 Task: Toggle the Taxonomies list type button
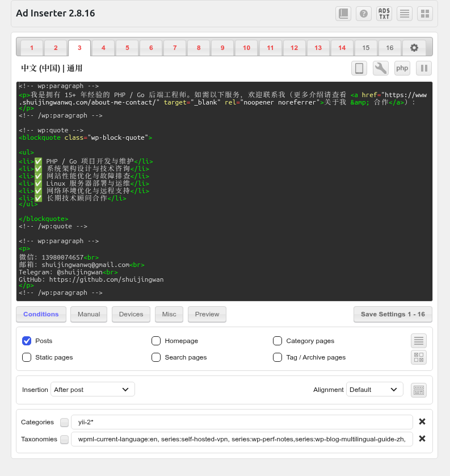[x=64, y=439]
